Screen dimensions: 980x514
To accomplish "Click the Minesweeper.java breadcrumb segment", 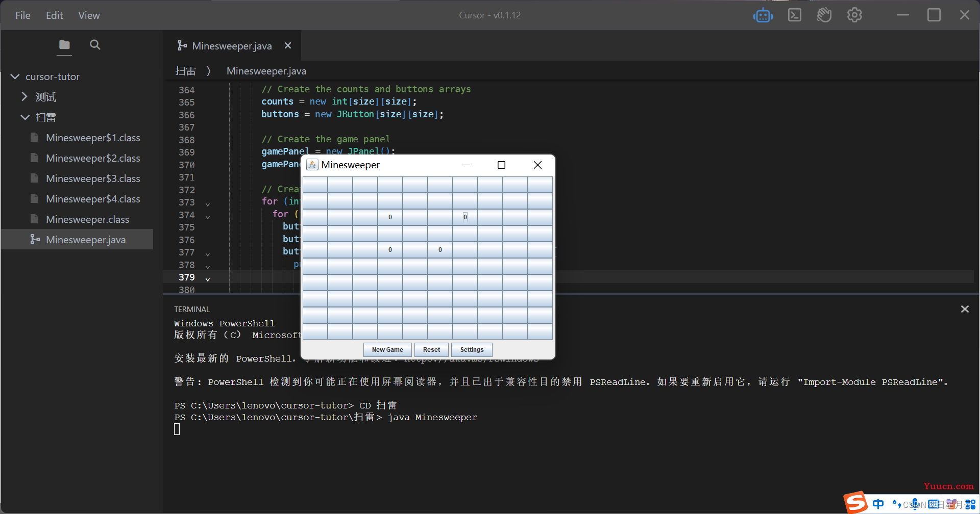I will (266, 71).
